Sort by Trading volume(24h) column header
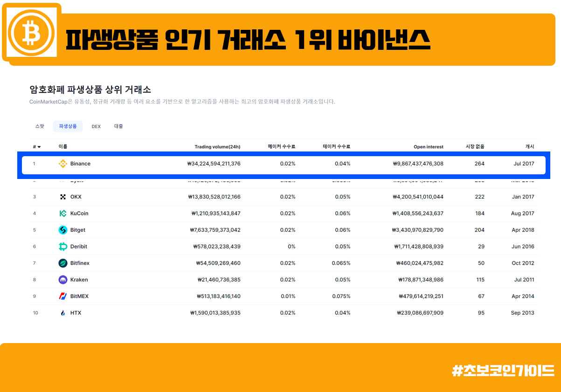 217,147
